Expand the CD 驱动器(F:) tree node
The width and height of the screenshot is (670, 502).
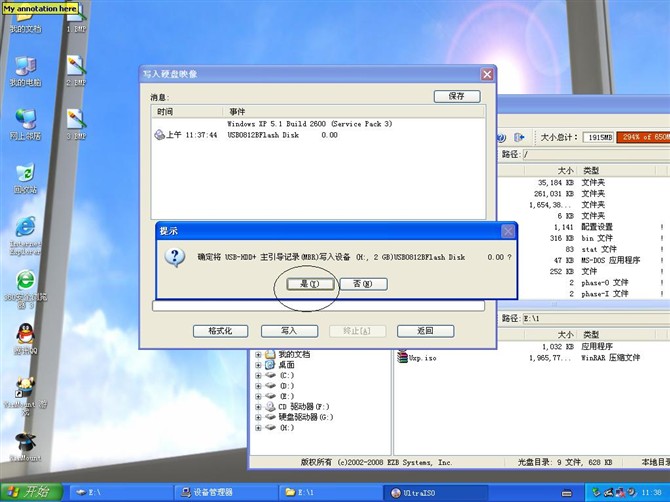258,406
